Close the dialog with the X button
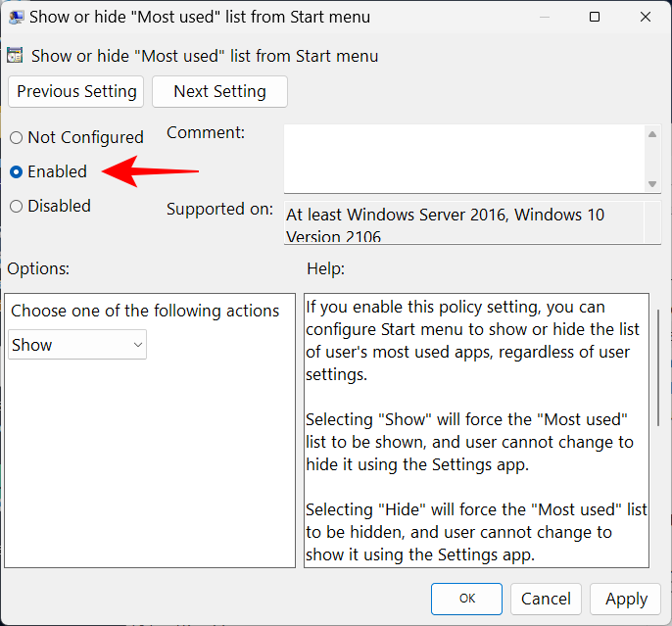Image resolution: width=672 pixels, height=626 pixels. coord(646,17)
